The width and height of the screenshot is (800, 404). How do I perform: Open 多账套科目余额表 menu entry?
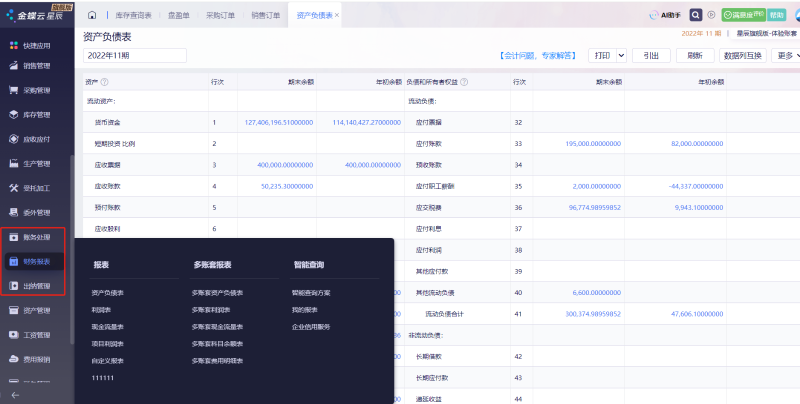217,344
